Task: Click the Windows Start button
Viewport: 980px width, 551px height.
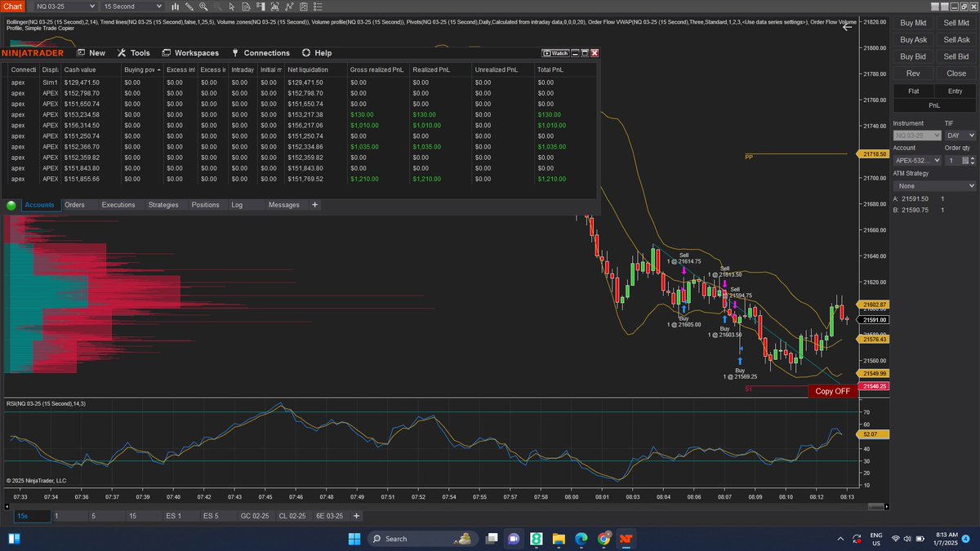Action: click(x=354, y=539)
